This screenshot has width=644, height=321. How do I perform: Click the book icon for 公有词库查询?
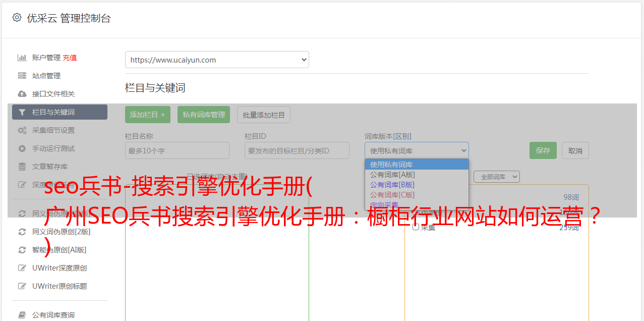(22, 315)
